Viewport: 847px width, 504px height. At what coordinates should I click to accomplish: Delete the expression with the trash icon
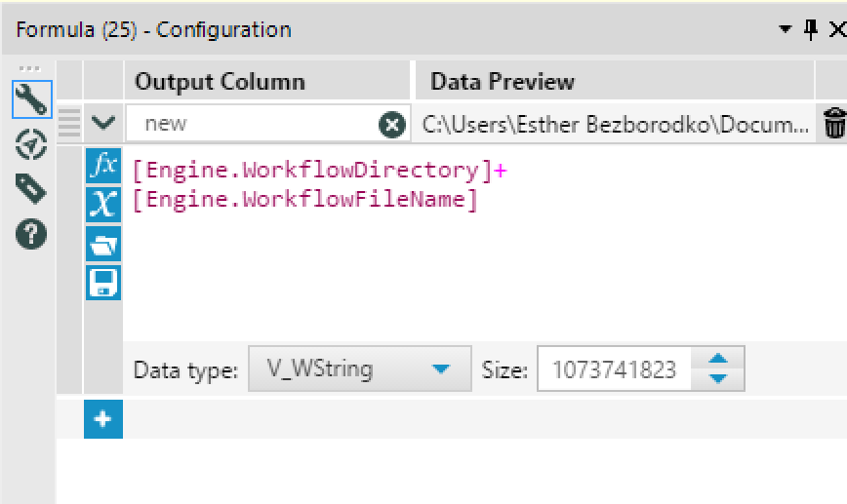(x=834, y=125)
